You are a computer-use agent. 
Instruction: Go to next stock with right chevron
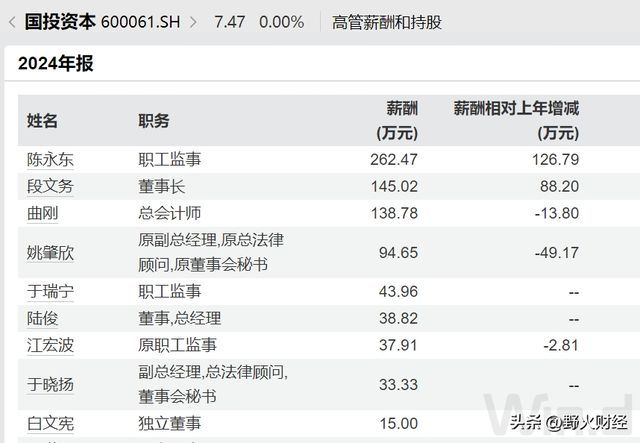(193, 22)
